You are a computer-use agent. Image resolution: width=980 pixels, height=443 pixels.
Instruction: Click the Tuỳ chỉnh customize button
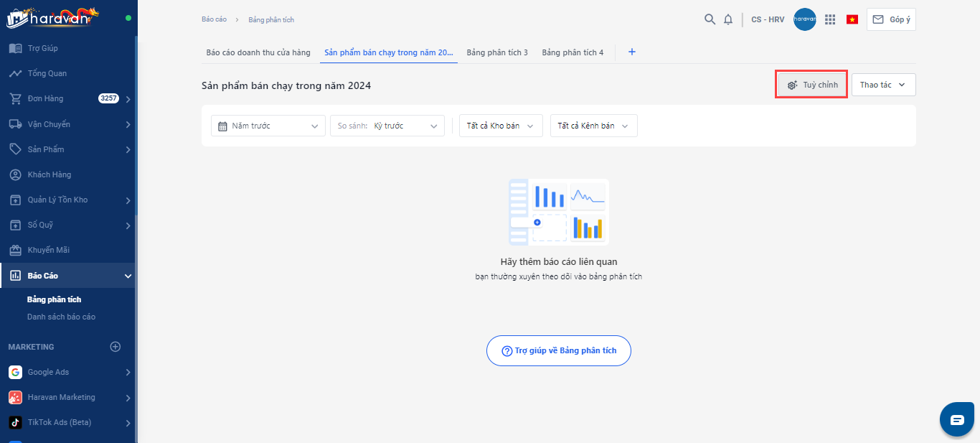[812, 85]
